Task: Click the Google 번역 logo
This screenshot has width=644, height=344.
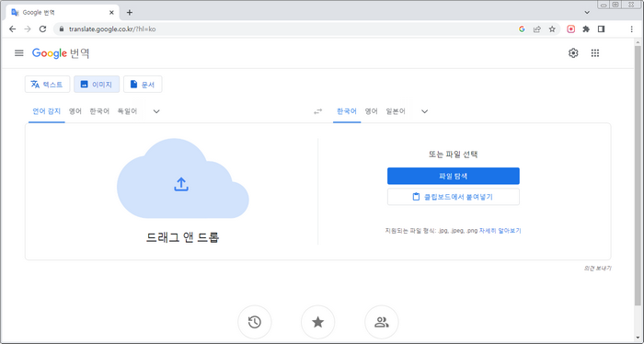Action: (x=61, y=53)
